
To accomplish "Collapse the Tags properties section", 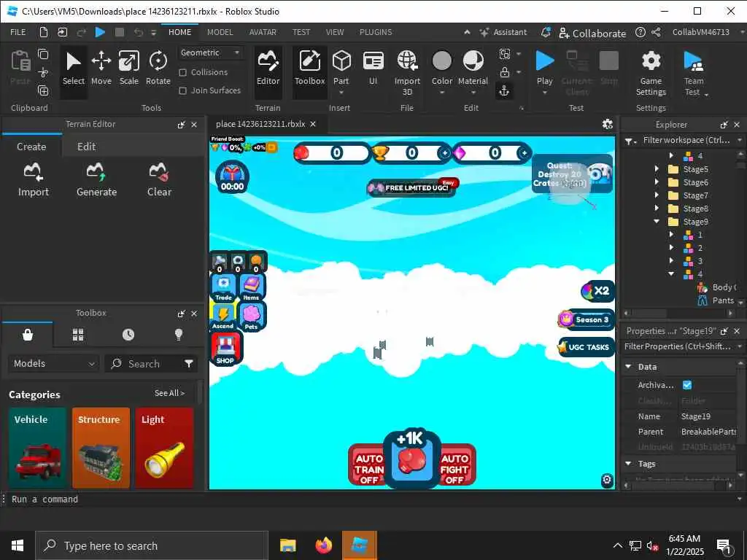I will tap(628, 463).
